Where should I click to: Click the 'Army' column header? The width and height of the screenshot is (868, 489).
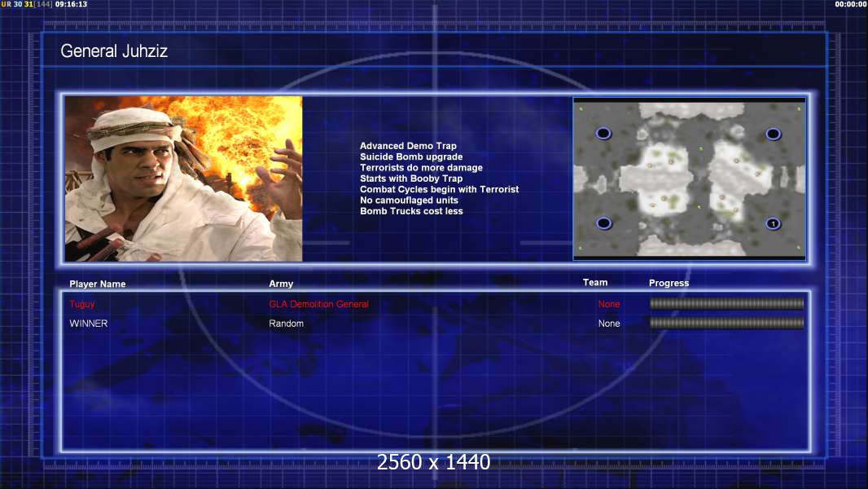(281, 284)
